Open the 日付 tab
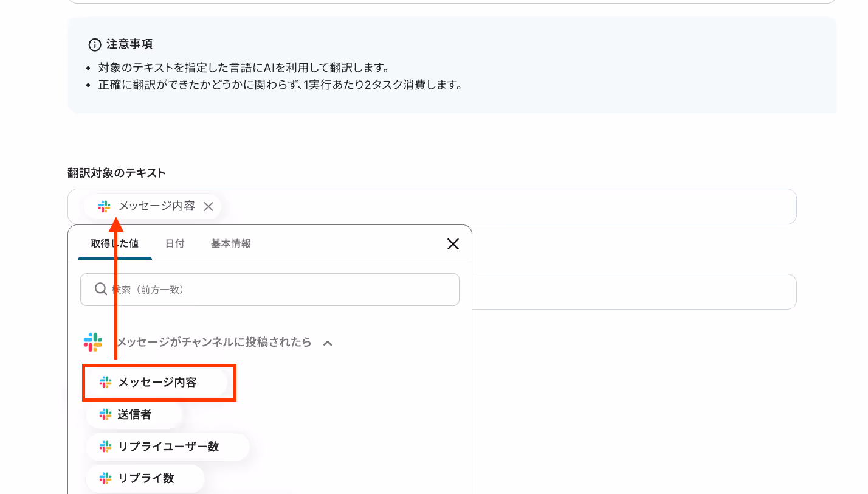The height and width of the screenshot is (494, 868). [x=175, y=243]
